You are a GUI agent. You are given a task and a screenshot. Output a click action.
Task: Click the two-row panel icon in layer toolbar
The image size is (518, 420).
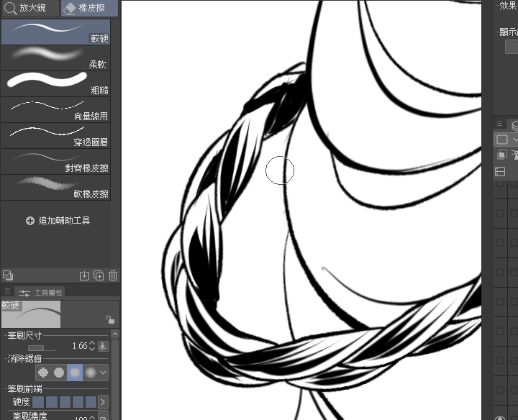click(500, 172)
